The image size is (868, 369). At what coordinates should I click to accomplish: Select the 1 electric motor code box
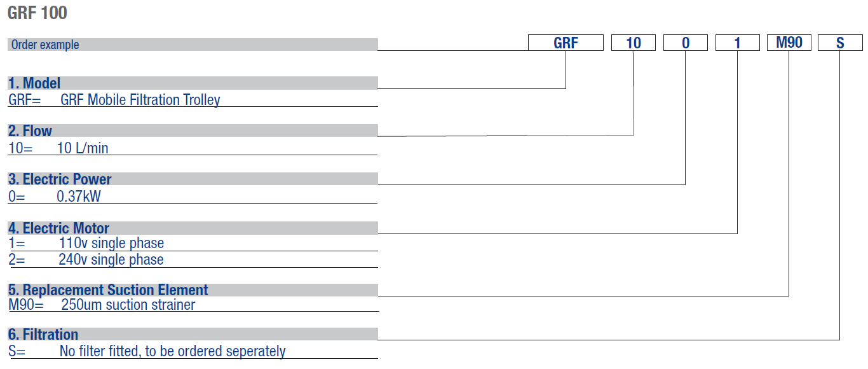737,43
